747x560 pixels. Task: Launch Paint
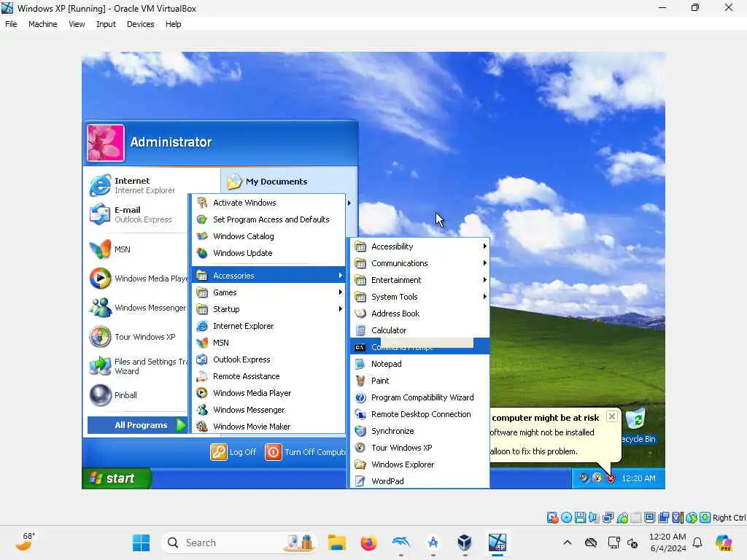(419, 381)
